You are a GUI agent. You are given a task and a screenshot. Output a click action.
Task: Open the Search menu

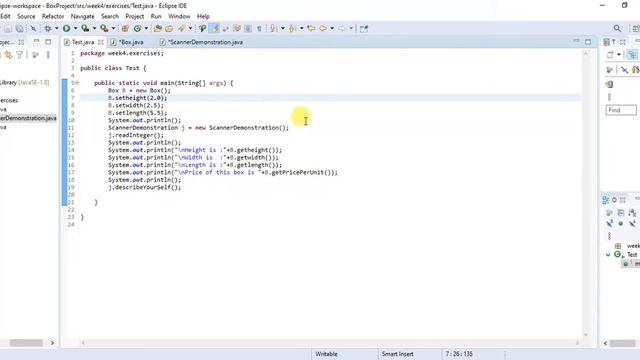click(110, 16)
